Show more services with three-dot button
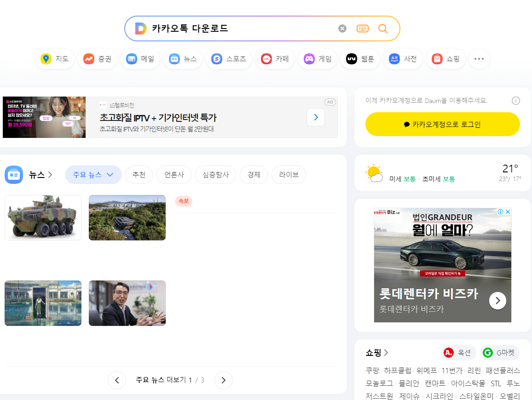The width and height of the screenshot is (532, 400). (479, 59)
